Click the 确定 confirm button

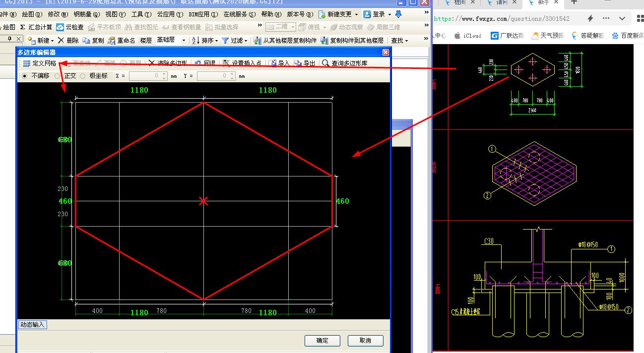[322, 341]
